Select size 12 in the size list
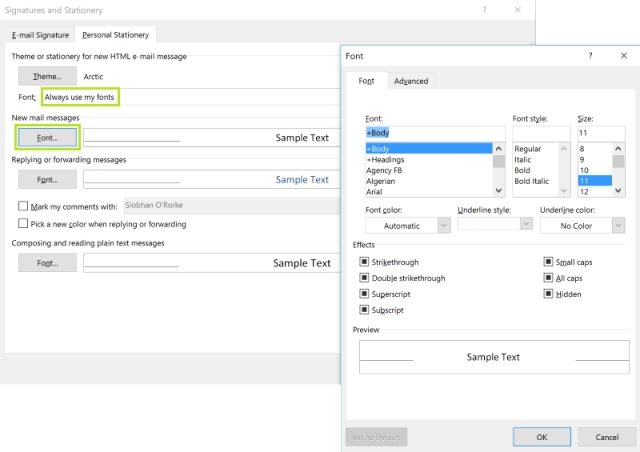This screenshot has height=452, width=640. (594, 191)
